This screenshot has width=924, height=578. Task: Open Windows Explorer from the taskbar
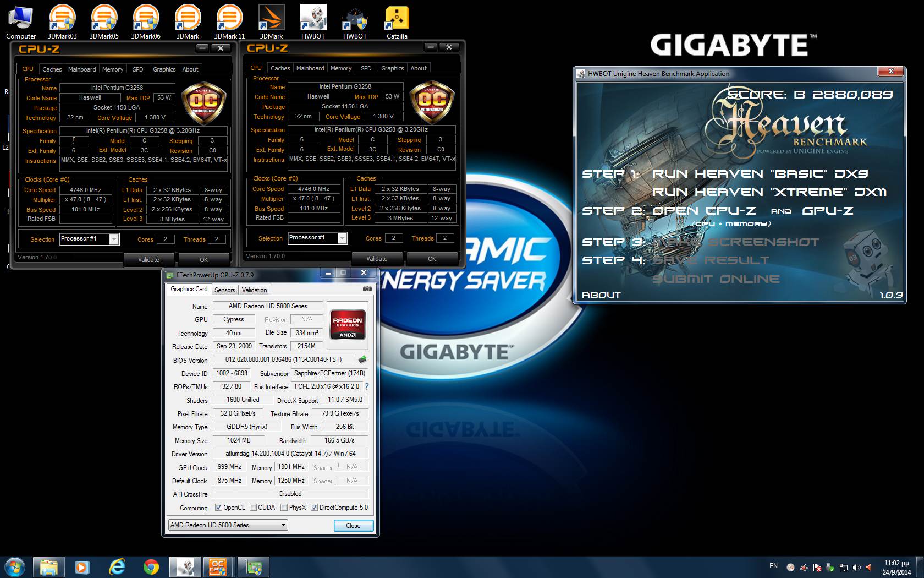point(48,567)
